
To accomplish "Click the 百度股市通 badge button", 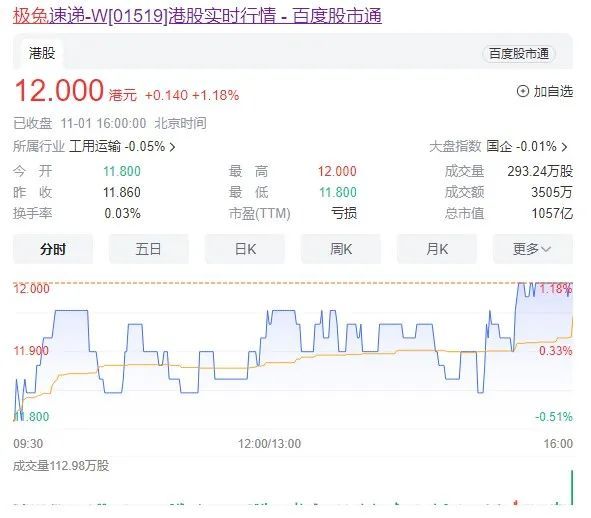I will (x=519, y=54).
